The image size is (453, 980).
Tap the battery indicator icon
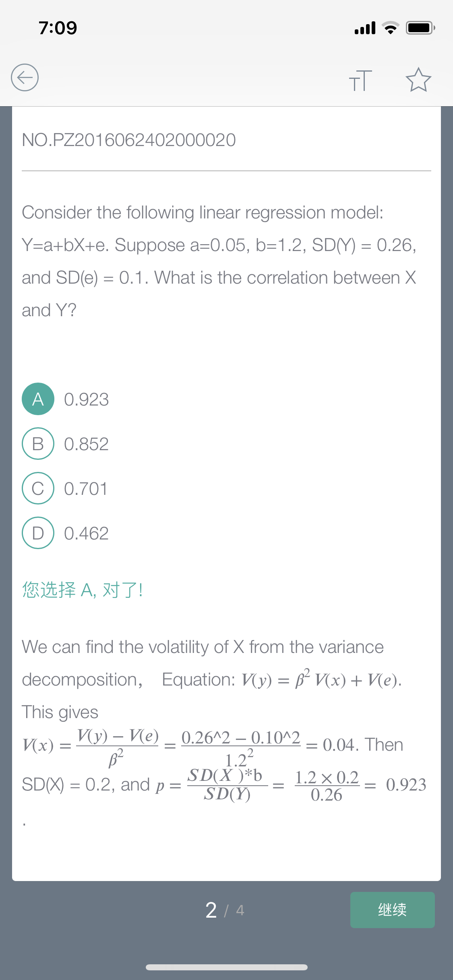click(420, 28)
